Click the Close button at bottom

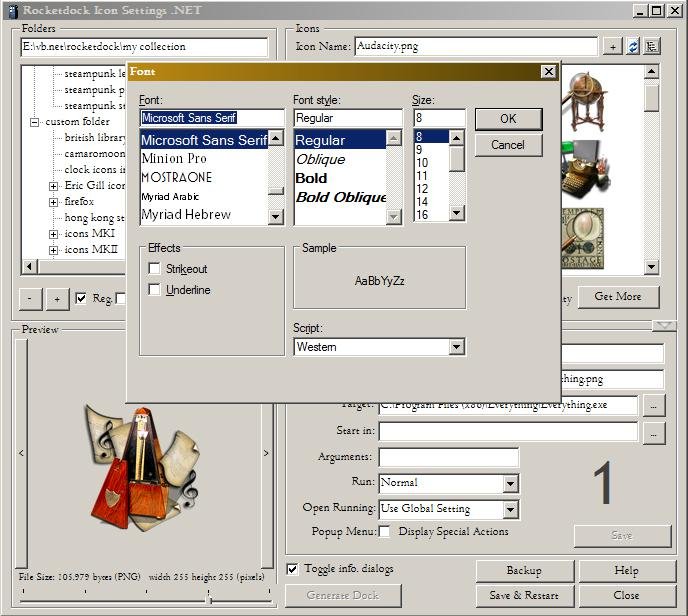[627, 596]
